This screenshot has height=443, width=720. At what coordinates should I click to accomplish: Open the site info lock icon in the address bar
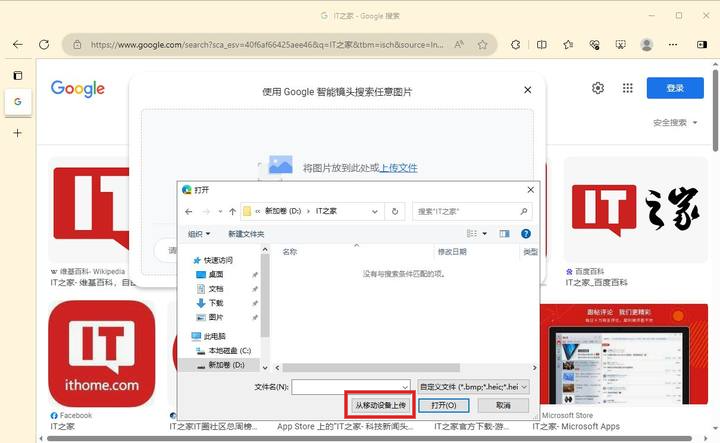77,45
